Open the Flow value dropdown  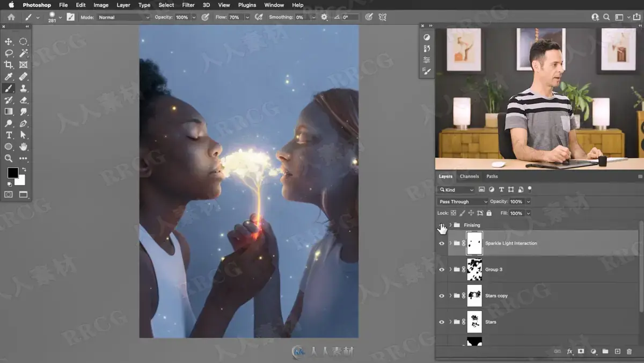247,17
